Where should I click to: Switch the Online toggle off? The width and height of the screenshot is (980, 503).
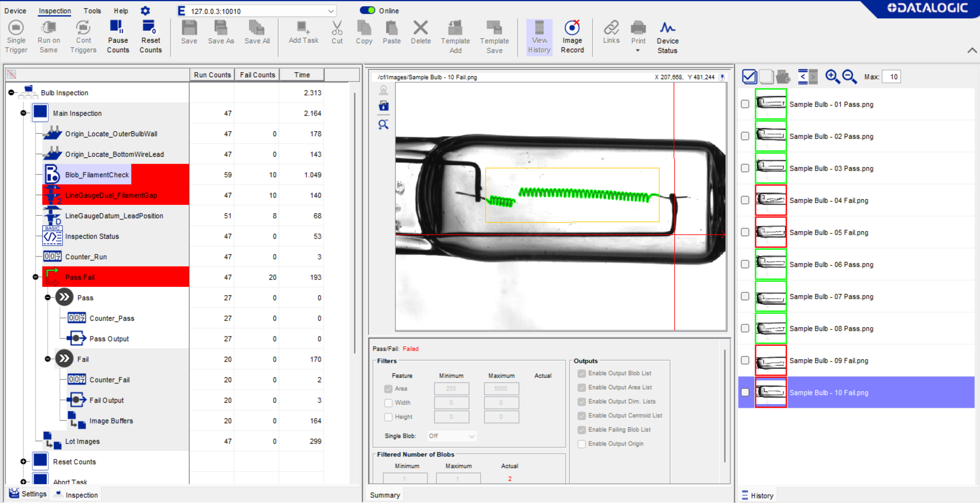[368, 10]
